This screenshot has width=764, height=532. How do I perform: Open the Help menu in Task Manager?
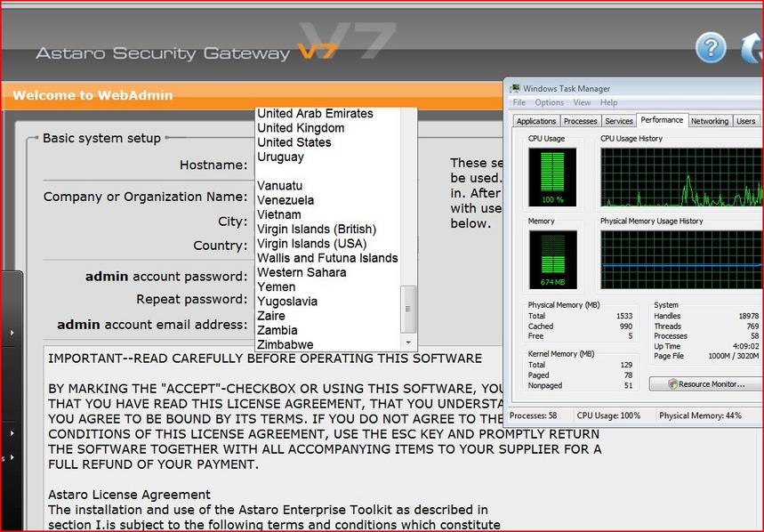[608, 103]
